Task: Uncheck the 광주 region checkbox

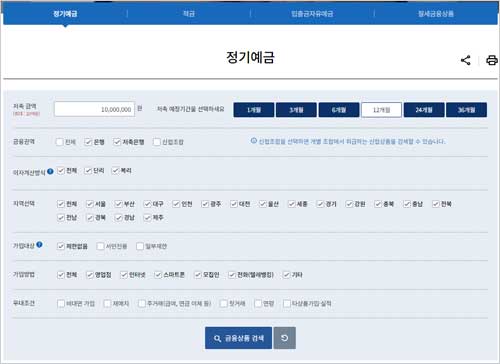Action: 205,204
